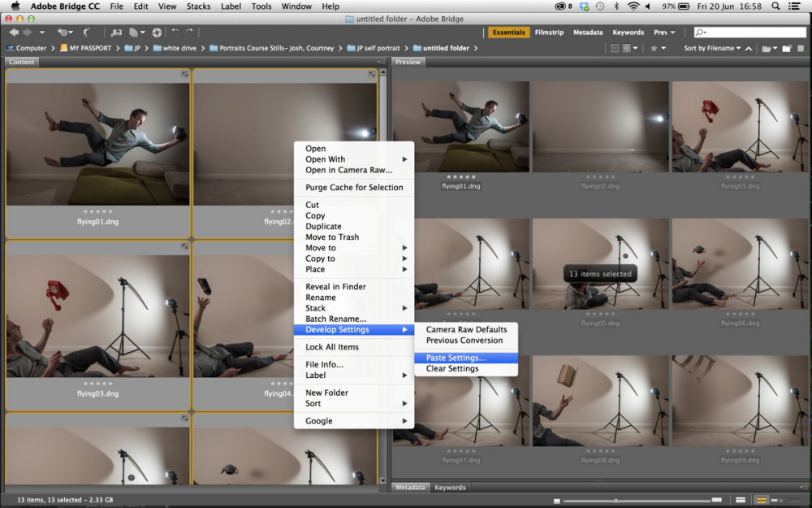Choose Lock All Items from context menu

click(x=354, y=347)
